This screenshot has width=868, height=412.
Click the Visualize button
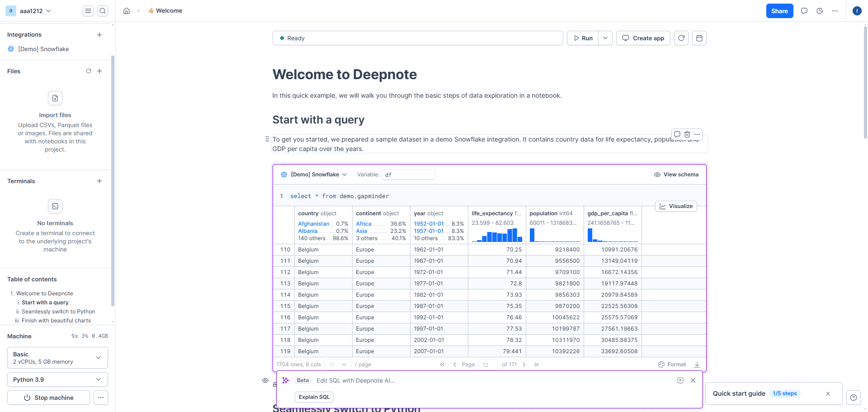point(676,206)
